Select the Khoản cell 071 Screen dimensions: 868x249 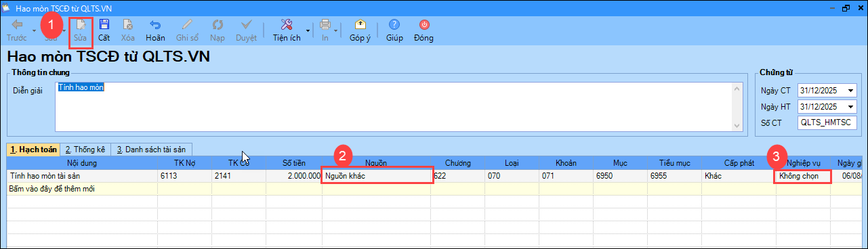566,176
